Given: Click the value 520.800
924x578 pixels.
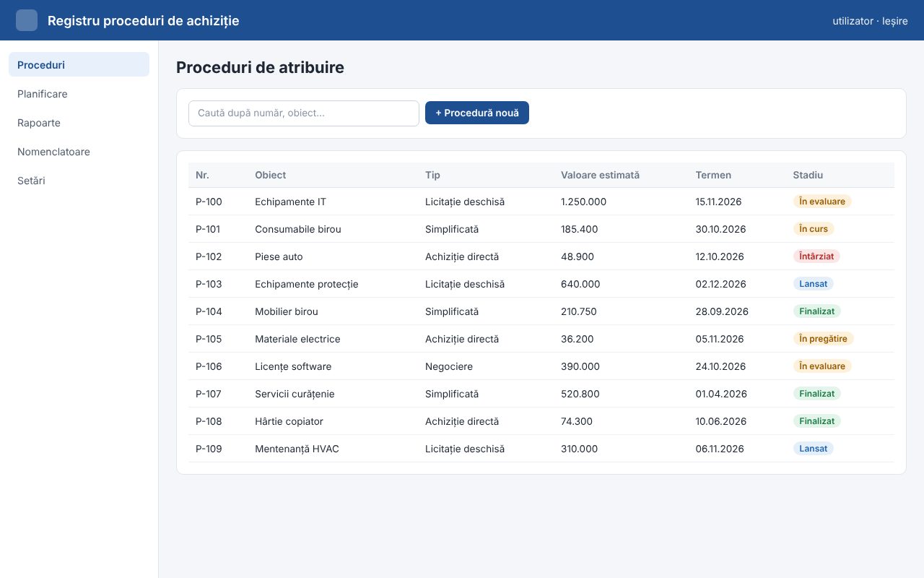Looking at the screenshot, I should click(x=580, y=394).
